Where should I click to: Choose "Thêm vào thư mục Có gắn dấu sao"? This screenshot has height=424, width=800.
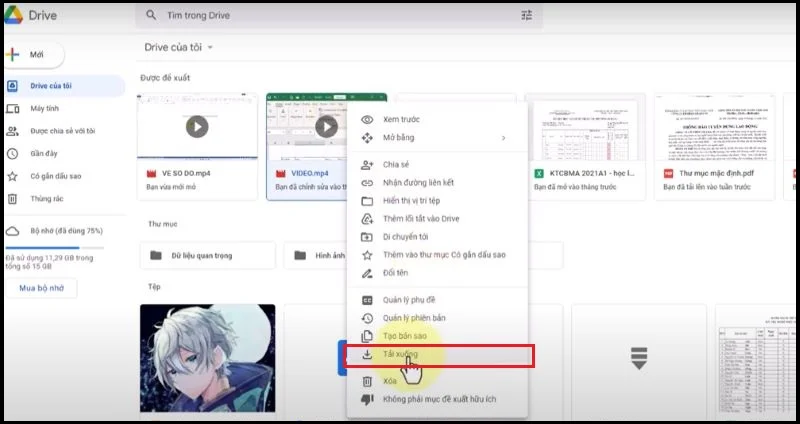pos(437,255)
